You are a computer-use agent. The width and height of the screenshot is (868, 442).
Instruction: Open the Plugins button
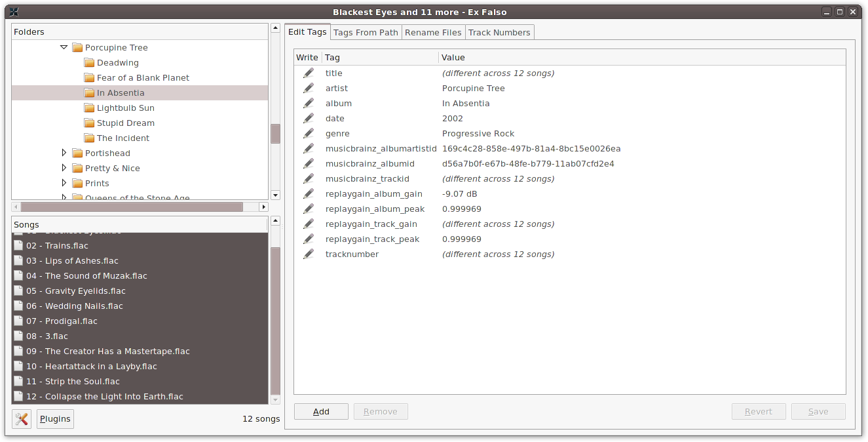coord(55,419)
